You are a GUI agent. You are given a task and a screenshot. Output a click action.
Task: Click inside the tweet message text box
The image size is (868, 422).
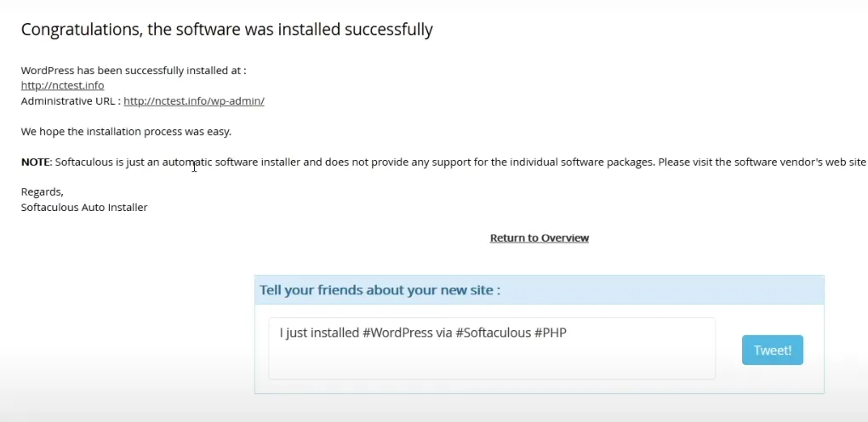coord(492,358)
